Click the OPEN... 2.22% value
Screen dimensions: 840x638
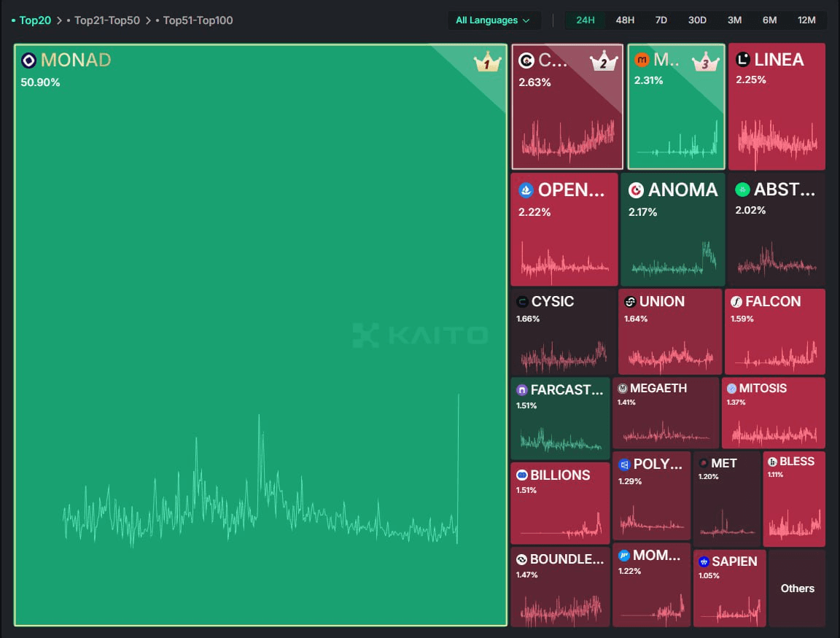pos(534,212)
